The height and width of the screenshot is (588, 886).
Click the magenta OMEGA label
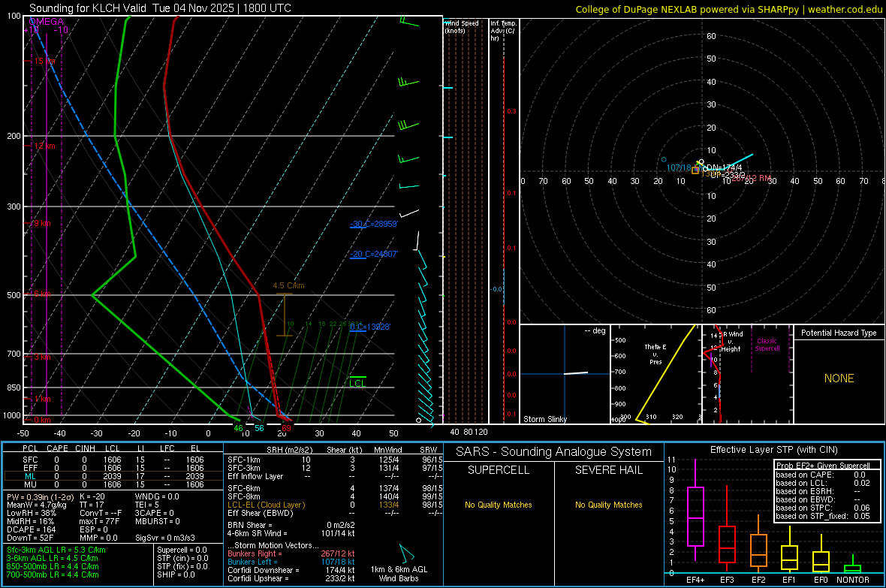(46, 22)
